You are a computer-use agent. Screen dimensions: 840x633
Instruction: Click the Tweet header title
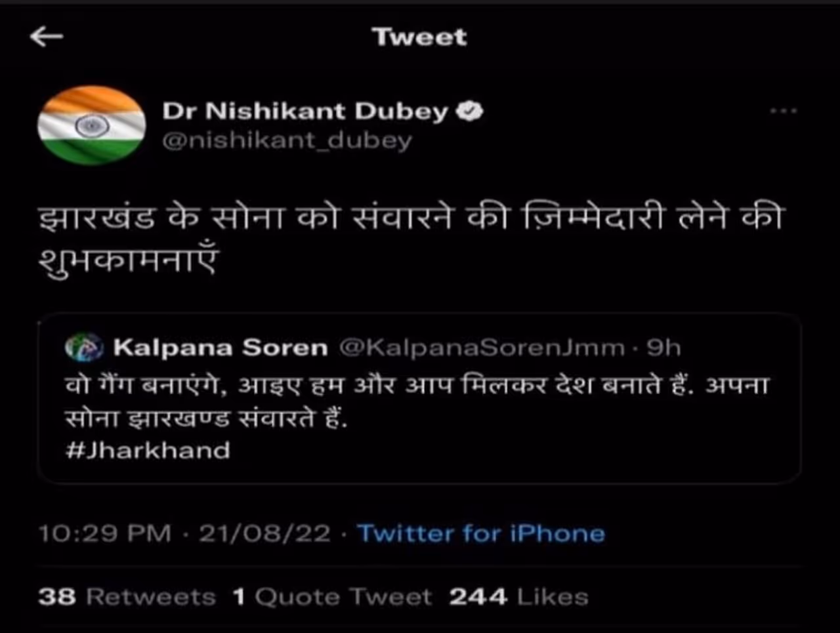click(419, 37)
